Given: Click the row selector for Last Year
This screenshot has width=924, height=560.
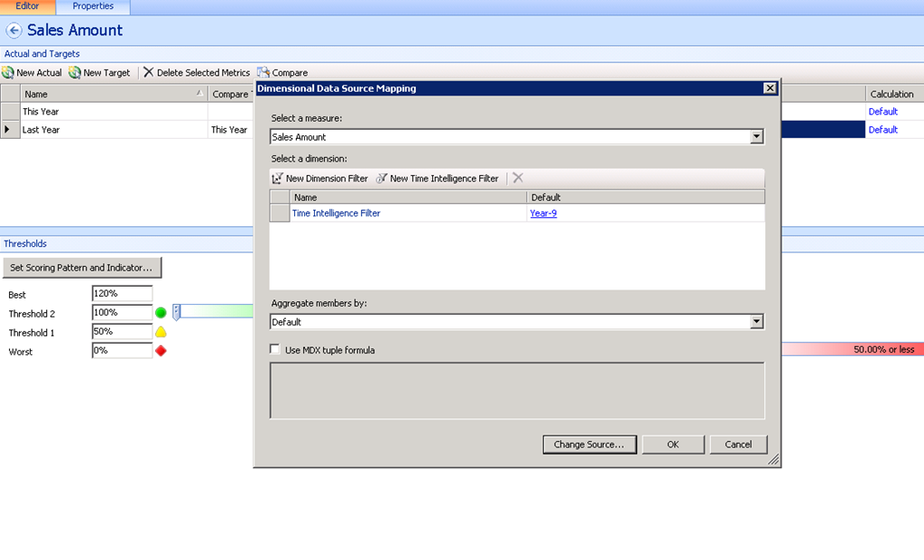Looking at the screenshot, I should (10, 130).
